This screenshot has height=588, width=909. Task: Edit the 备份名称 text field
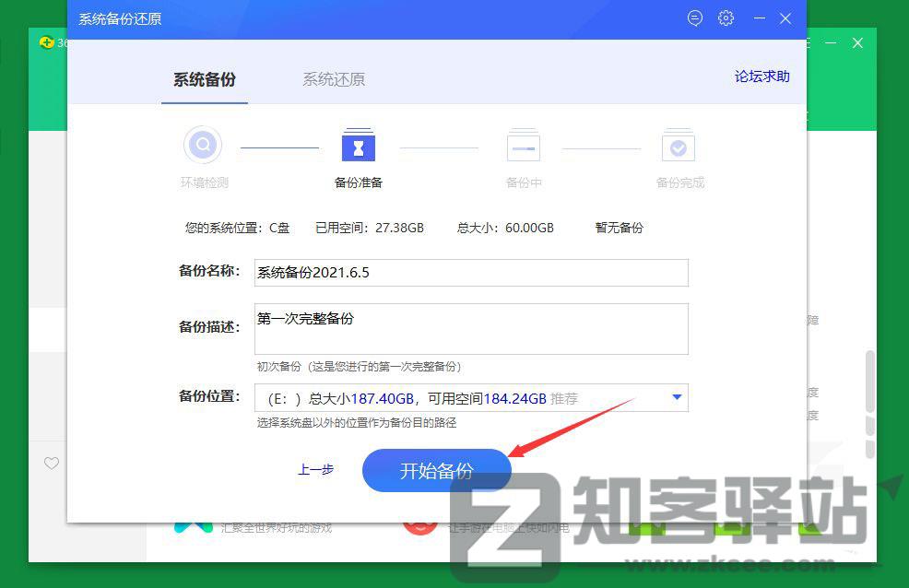pyautogui.click(x=471, y=273)
